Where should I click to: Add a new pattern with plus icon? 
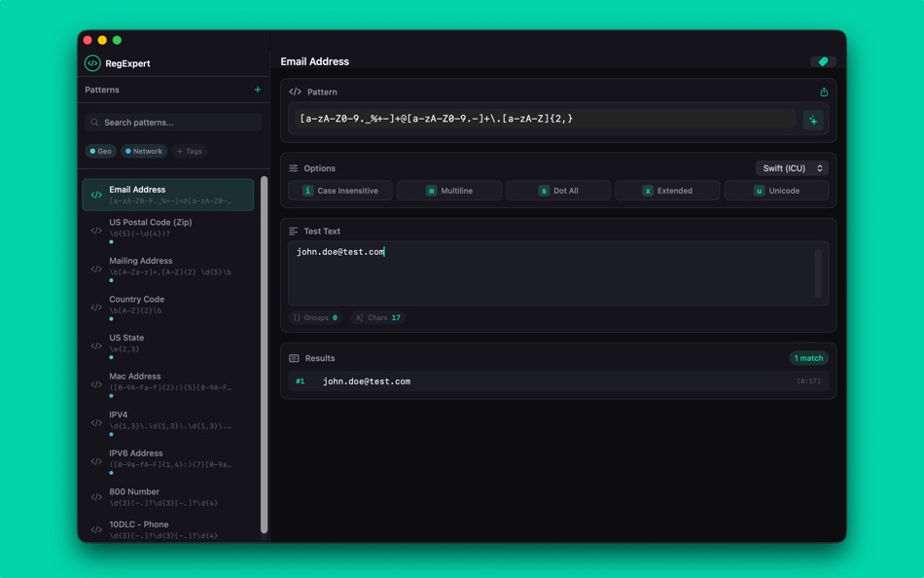click(x=258, y=90)
